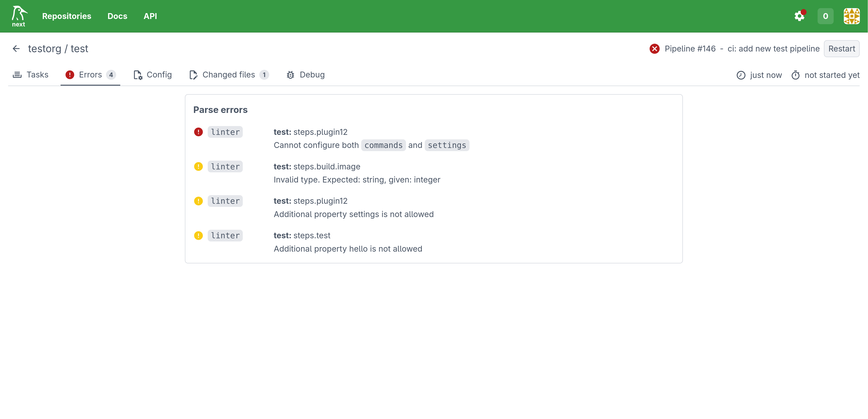This screenshot has width=868, height=419.
Task: Click warning icon beside 'Additional property settings' error
Action: tap(198, 201)
